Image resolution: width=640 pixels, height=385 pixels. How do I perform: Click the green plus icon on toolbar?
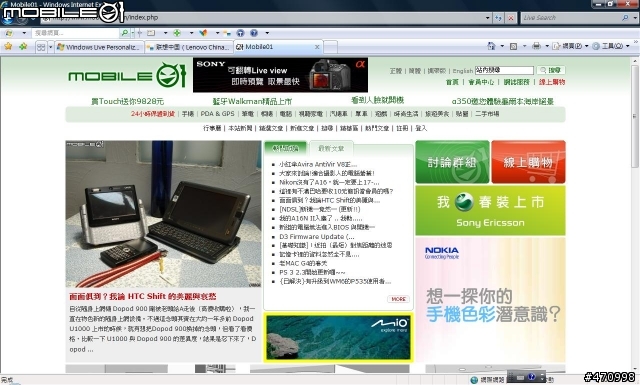pyautogui.click(x=177, y=33)
